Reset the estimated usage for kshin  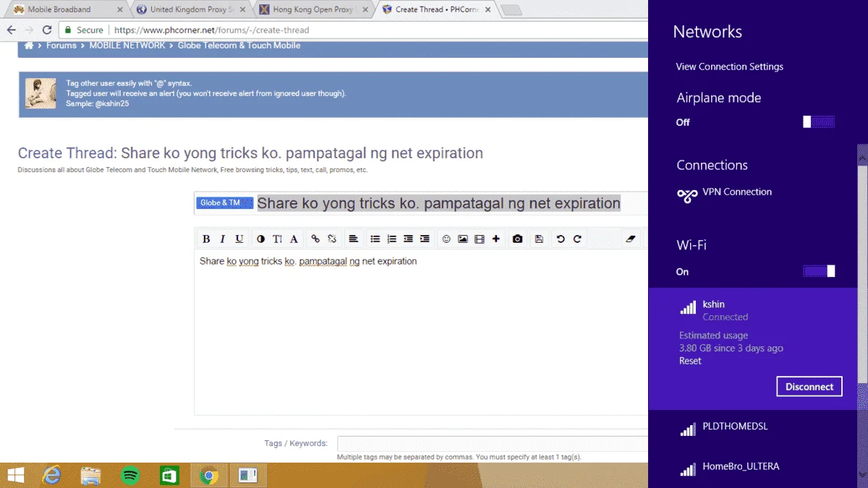click(690, 361)
